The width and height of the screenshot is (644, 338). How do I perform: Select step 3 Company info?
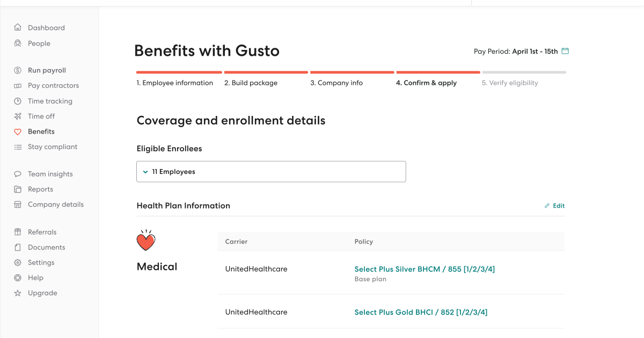(x=336, y=83)
